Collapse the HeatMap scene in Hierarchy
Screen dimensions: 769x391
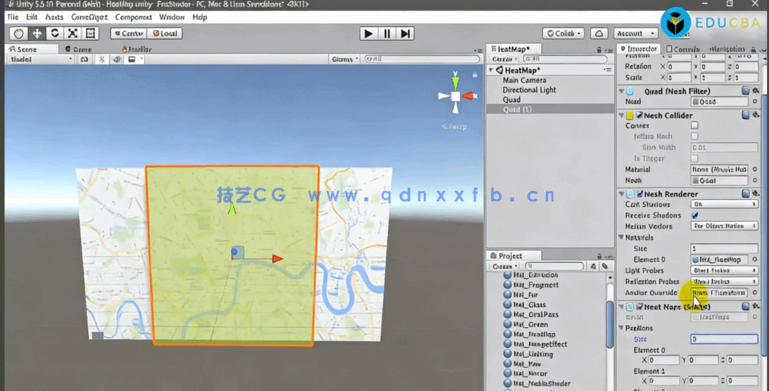(491, 70)
